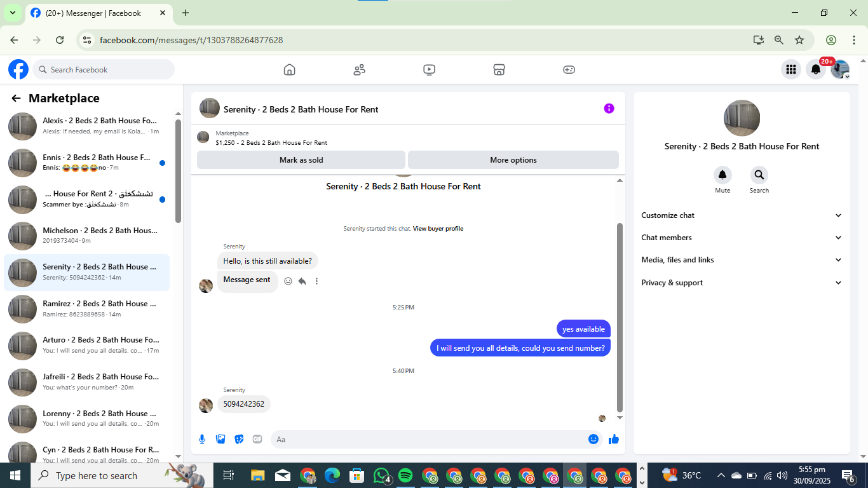The height and width of the screenshot is (488, 868).
Task: Open the notifications bell with 20+ badge
Action: tap(816, 69)
